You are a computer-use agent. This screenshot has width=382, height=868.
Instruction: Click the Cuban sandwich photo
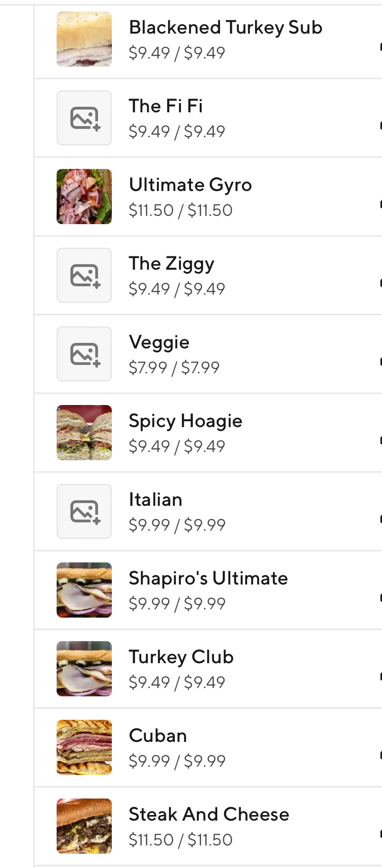tap(84, 747)
